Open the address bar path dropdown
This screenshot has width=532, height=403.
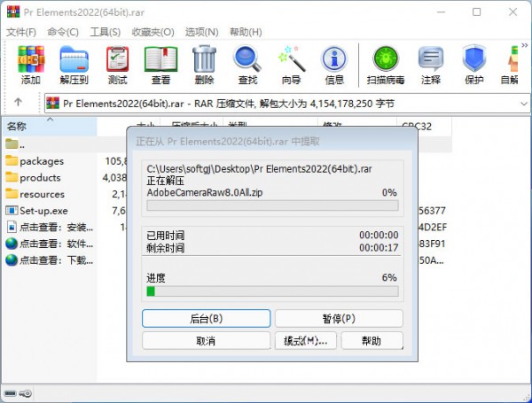point(524,104)
